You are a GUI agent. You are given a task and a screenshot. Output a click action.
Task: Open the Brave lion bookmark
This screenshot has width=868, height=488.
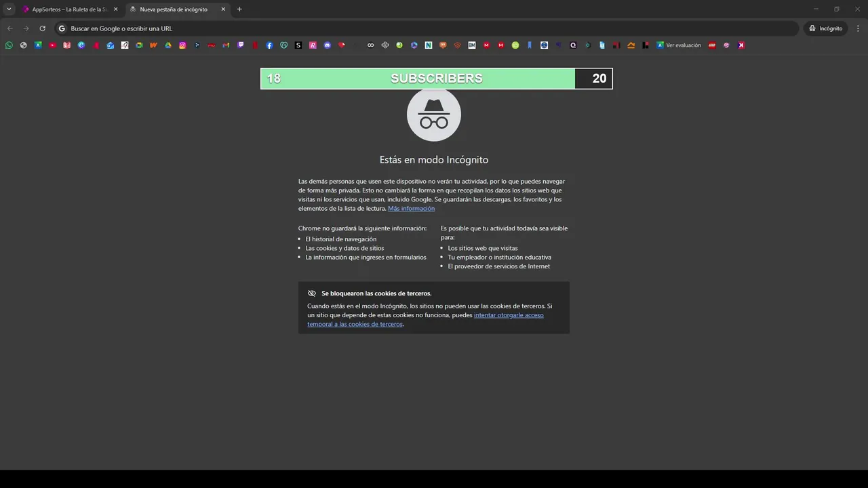(443, 45)
